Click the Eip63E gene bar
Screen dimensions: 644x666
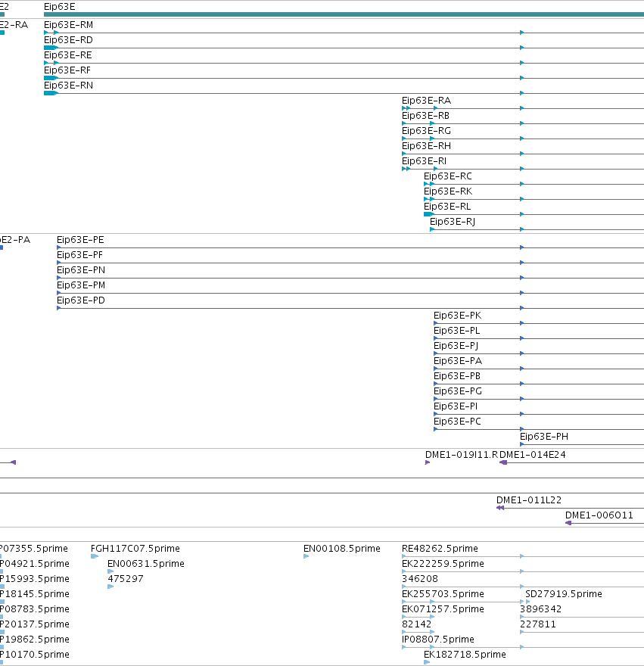point(344,14)
